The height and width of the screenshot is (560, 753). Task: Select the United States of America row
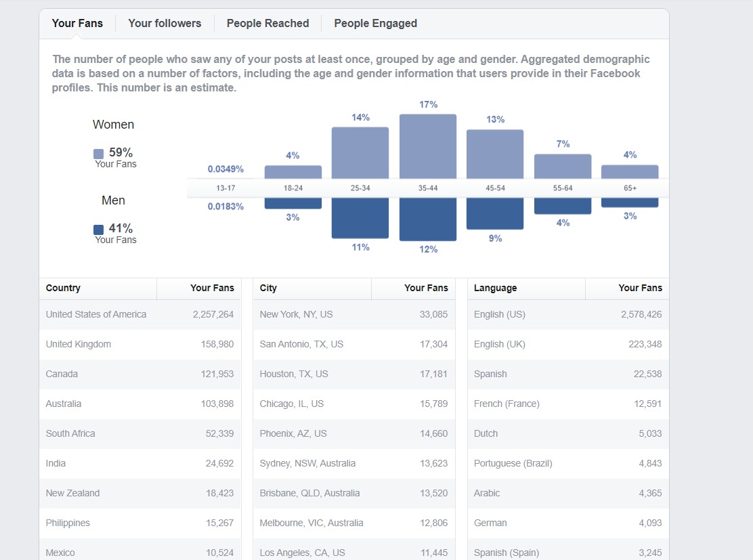pyautogui.click(x=139, y=315)
